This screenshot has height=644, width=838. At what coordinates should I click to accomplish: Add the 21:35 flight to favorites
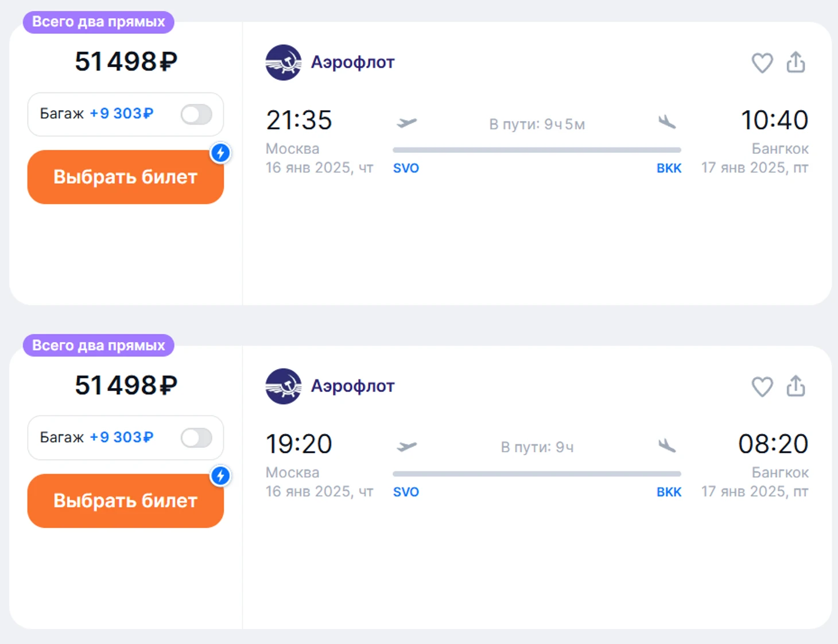(762, 63)
